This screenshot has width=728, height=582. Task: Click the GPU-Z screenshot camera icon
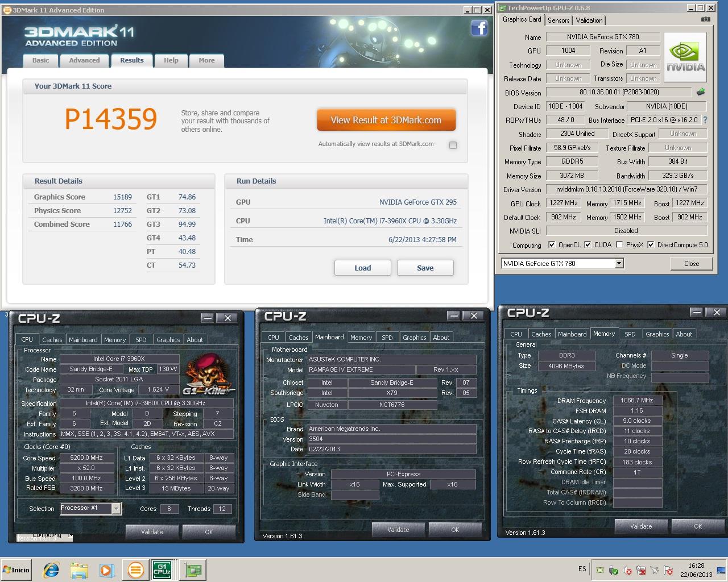(x=705, y=19)
